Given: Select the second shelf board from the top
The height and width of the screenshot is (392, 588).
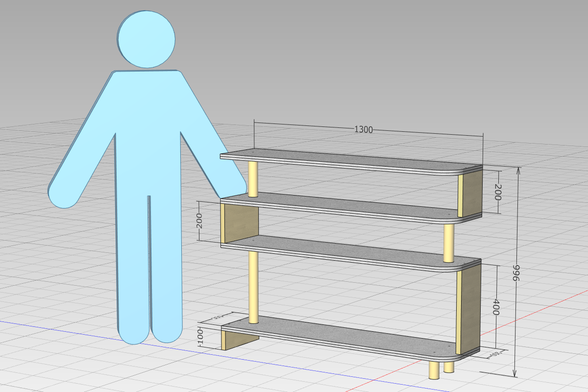Looking at the screenshot, I should click(x=351, y=207).
